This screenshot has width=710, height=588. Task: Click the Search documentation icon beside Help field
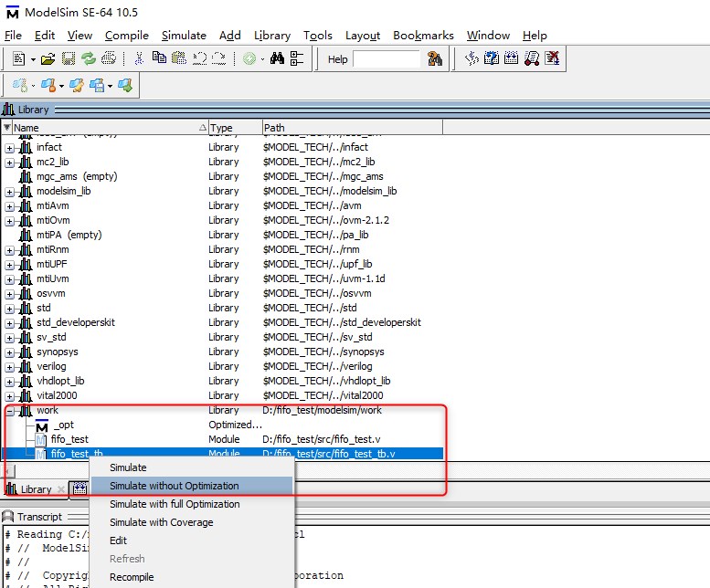(x=435, y=58)
